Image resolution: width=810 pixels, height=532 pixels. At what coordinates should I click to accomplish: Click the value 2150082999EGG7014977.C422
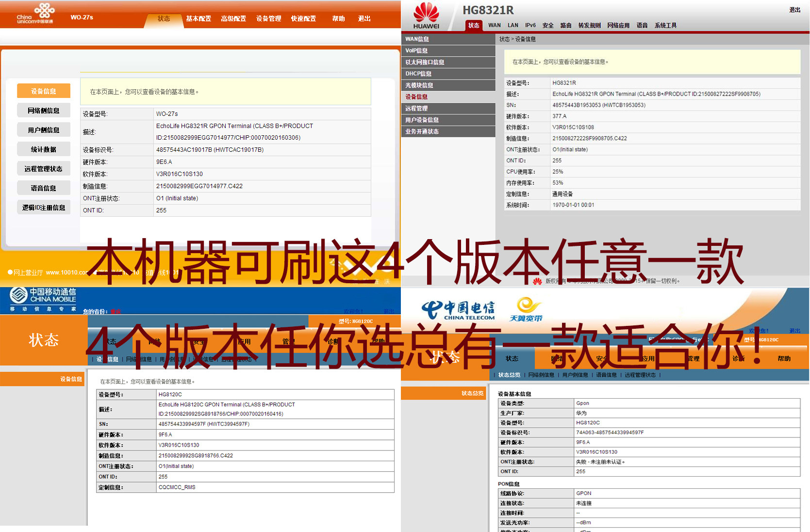click(199, 186)
